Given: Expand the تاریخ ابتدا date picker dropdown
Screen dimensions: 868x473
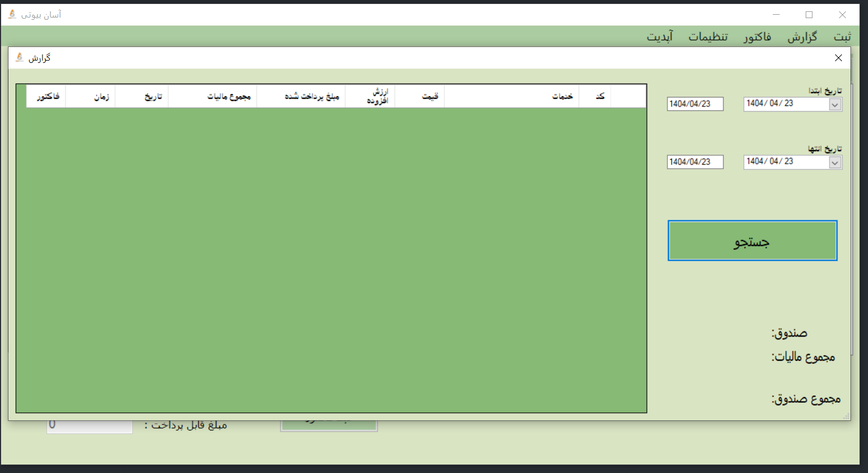Looking at the screenshot, I should [x=835, y=104].
